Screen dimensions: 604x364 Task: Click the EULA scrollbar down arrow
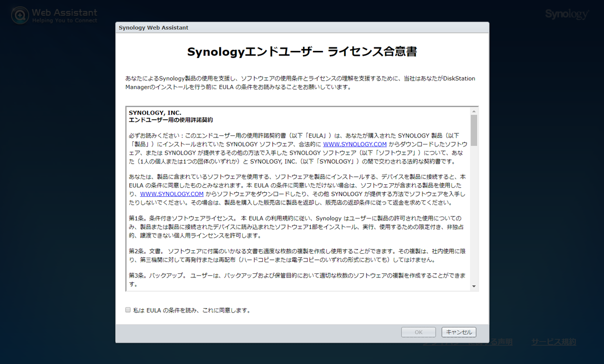(x=474, y=286)
